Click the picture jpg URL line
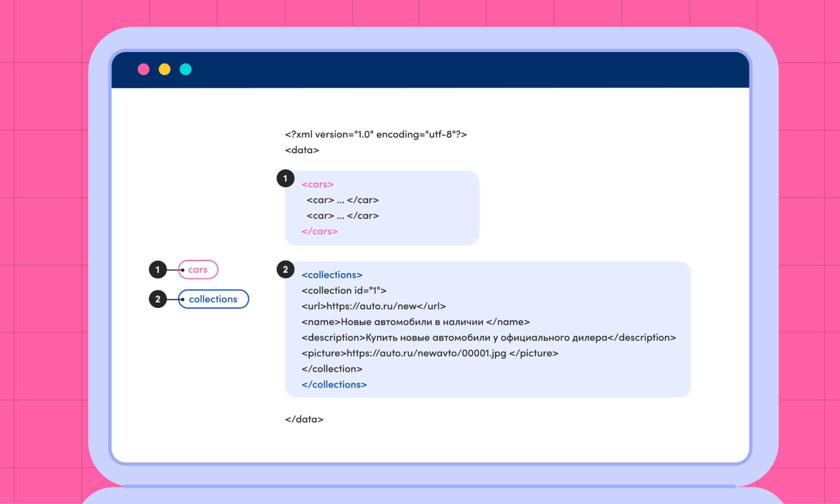The image size is (840, 504). click(x=429, y=353)
